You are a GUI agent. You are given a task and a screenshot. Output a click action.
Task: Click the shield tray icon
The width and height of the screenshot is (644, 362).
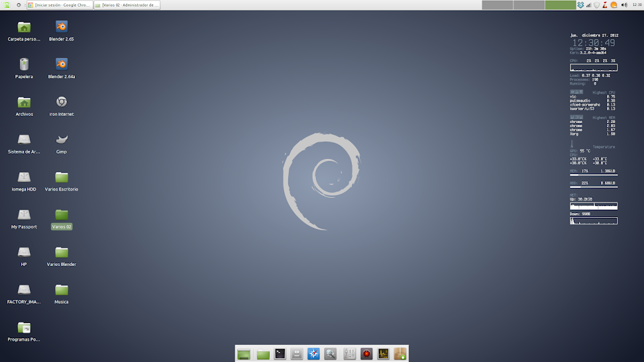coord(597,5)
